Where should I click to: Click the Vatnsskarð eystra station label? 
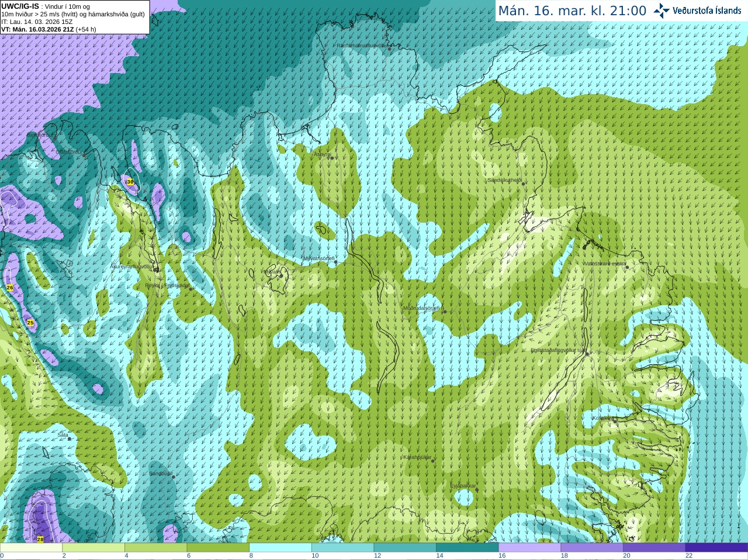coord(605,264)
